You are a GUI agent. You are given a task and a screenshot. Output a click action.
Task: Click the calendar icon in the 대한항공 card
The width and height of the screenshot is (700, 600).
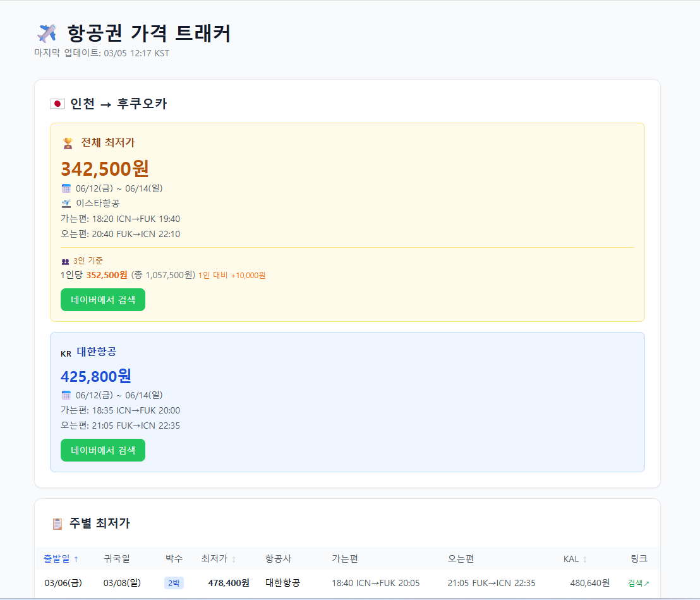tap(66, 395)
